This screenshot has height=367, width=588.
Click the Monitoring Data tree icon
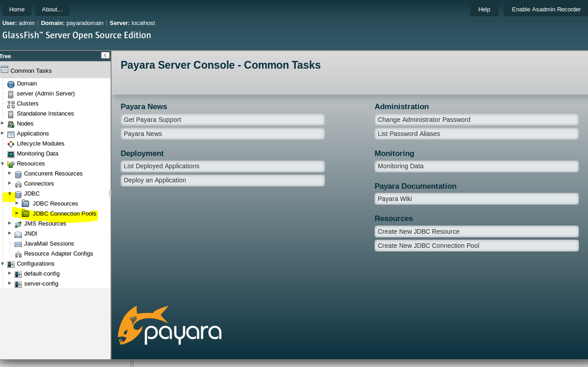[x=11, y=154]
